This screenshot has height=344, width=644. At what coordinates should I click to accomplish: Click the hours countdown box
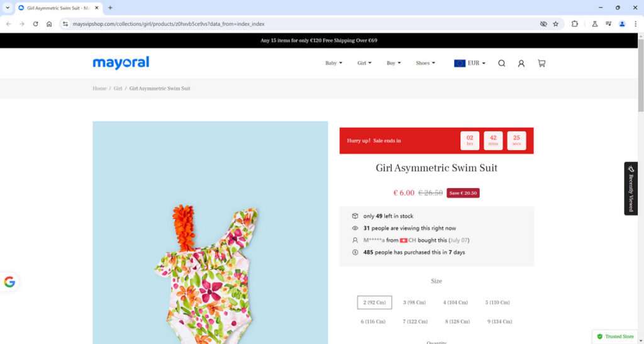click(x=469, y=140)
